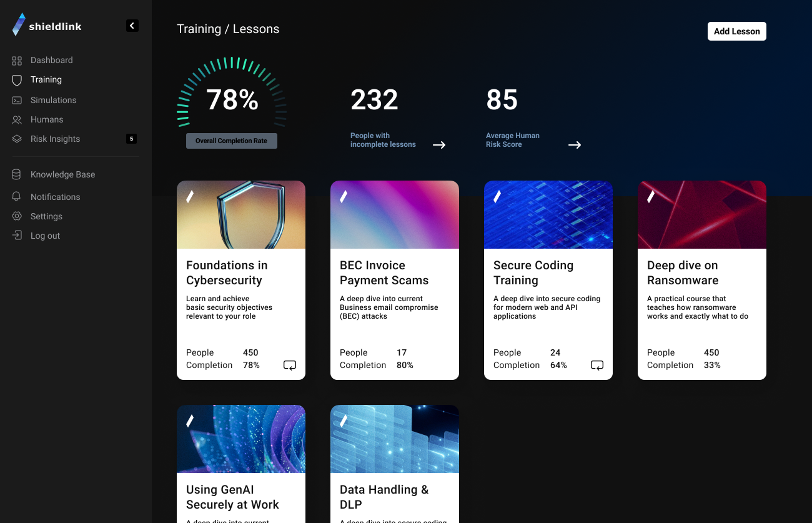This screenshot has height=523, width=812.
Task: Click the Add Lesson button
Action: pyautogui.click(x=737, y=31)
